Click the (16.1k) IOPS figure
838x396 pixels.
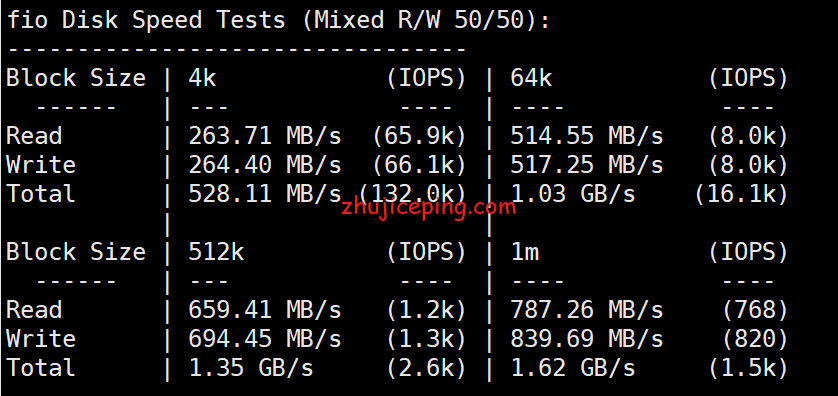click(741, 194)
